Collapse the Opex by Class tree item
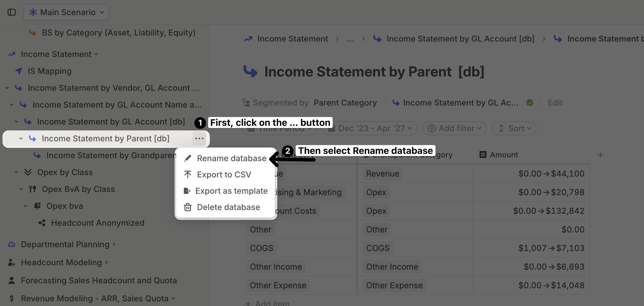The height and width of the screenshot is (306, 644). pos(16,172)
